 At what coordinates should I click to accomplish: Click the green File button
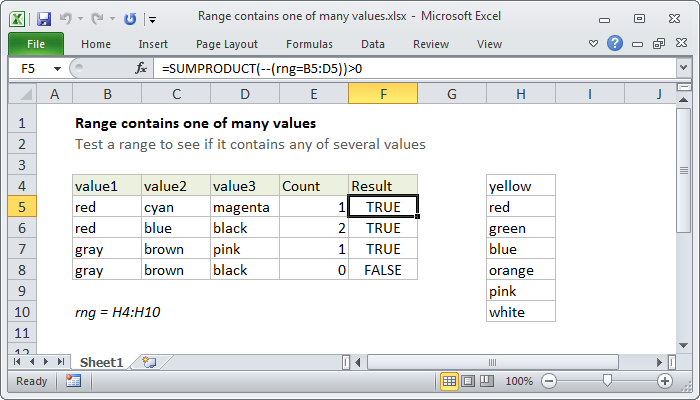pyautogui.click(x=35, y=44)
